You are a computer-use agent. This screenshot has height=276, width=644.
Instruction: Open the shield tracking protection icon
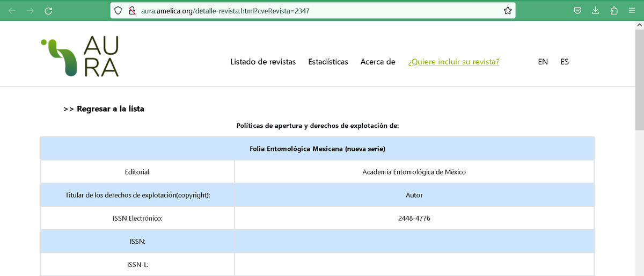click(x=119, y=11)
